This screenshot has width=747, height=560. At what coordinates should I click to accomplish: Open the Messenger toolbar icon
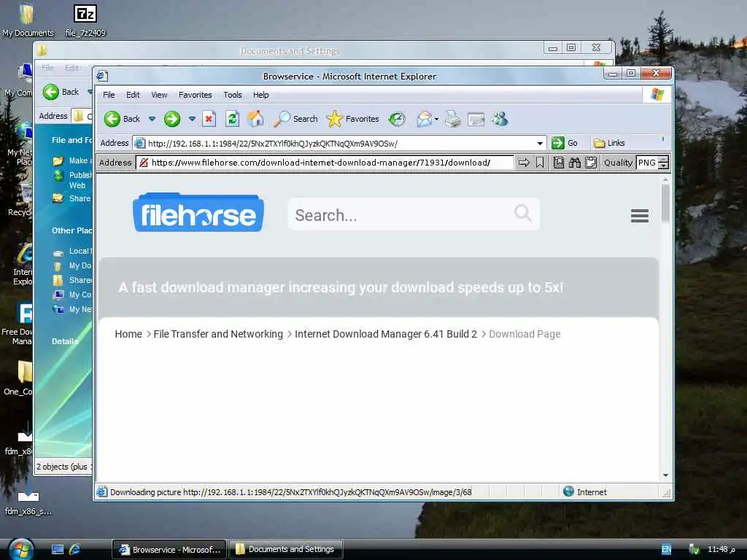pyautogui.click(x=500, y=119)
